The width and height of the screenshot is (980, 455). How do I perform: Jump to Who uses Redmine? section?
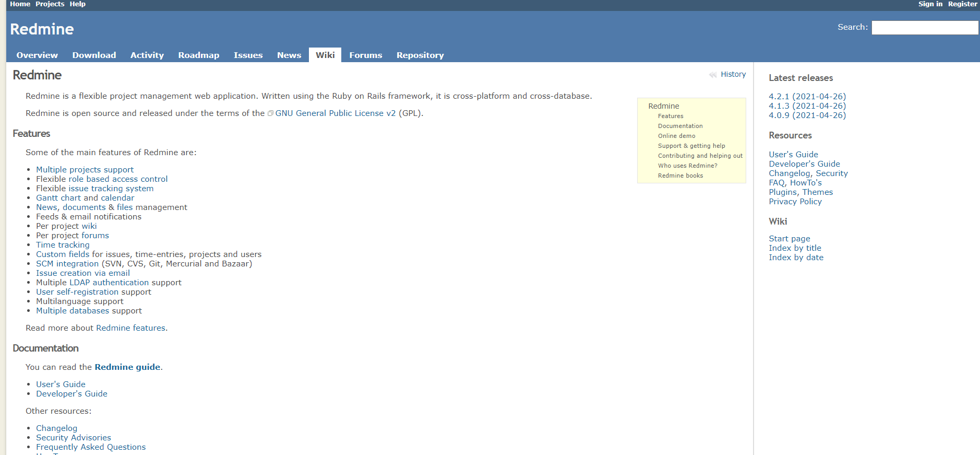(x=688, y=166)
